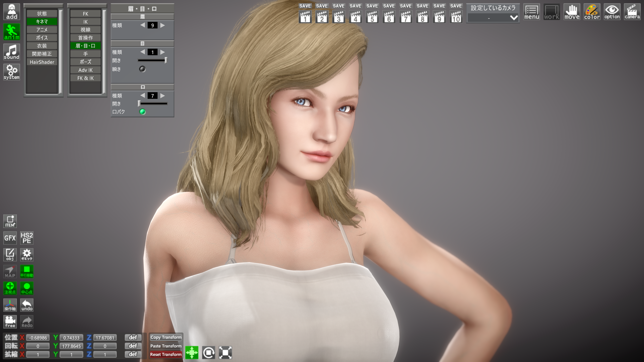Click the 位置 Z value field
Screen dimensions: 644x362
coord(105,338)
